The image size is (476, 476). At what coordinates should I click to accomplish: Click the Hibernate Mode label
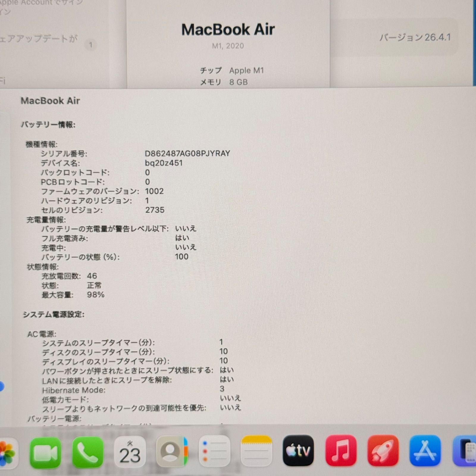(x=74, y=390)
